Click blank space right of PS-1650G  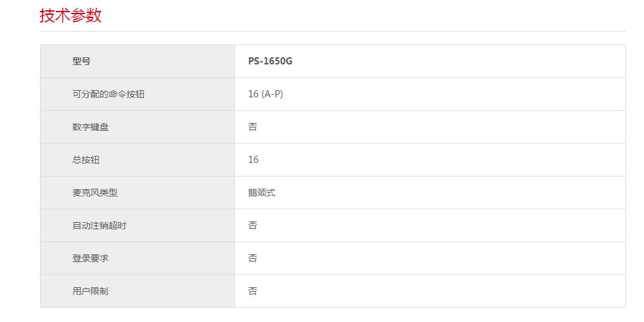pos(451,62)
